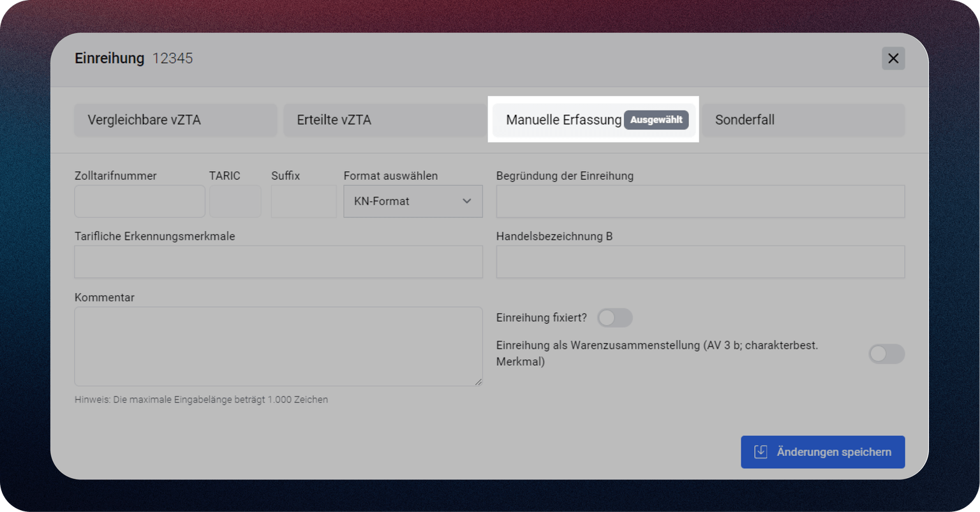Click the resize grip of the Kommentar textarea

pyautogui.click(x=478, y=382)
